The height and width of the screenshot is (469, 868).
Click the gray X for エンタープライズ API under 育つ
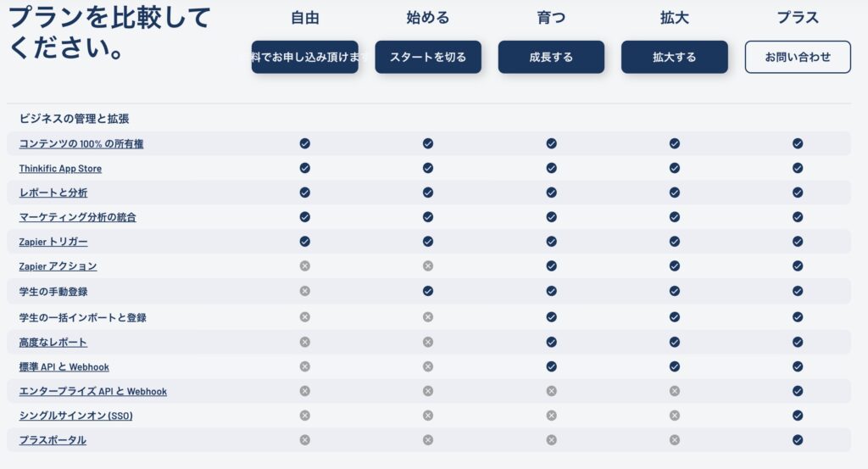(551, 391)
